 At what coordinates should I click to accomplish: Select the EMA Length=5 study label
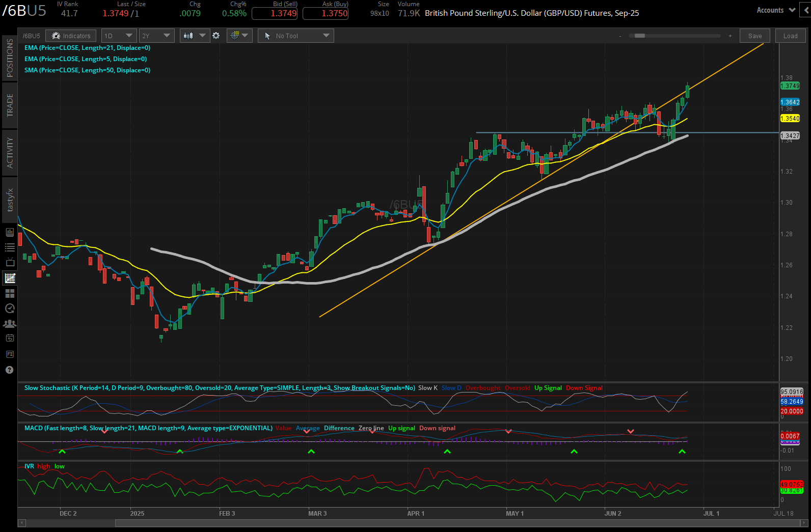(x=86, y=59)
